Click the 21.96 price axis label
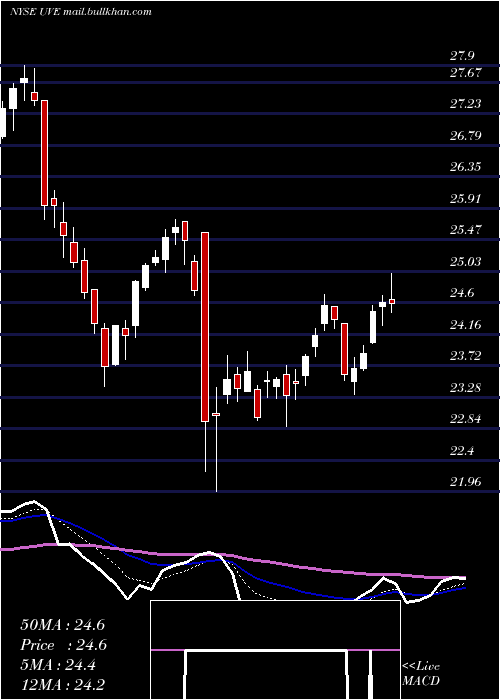The height and width of the screenshot is (700, 500). 466,482
